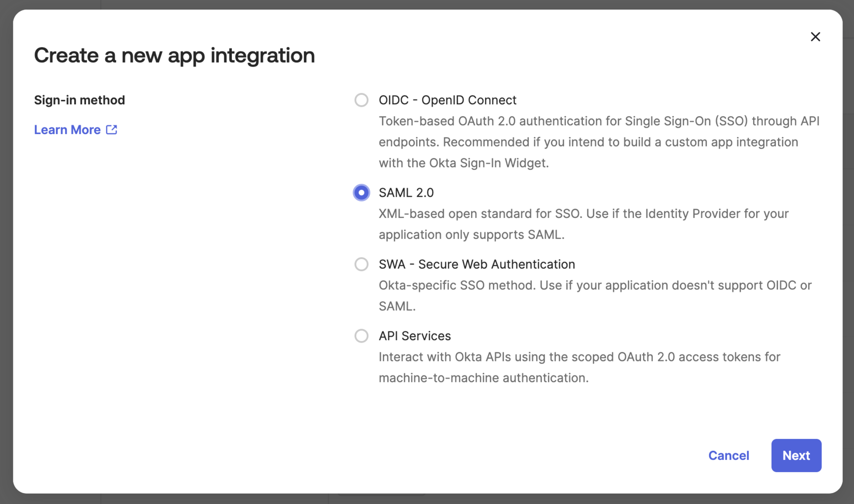The width and height of the screenshot is (854, 504).
Task: Click the "API Services" option label
Action: pyautogui.click(x=415, y=336)
